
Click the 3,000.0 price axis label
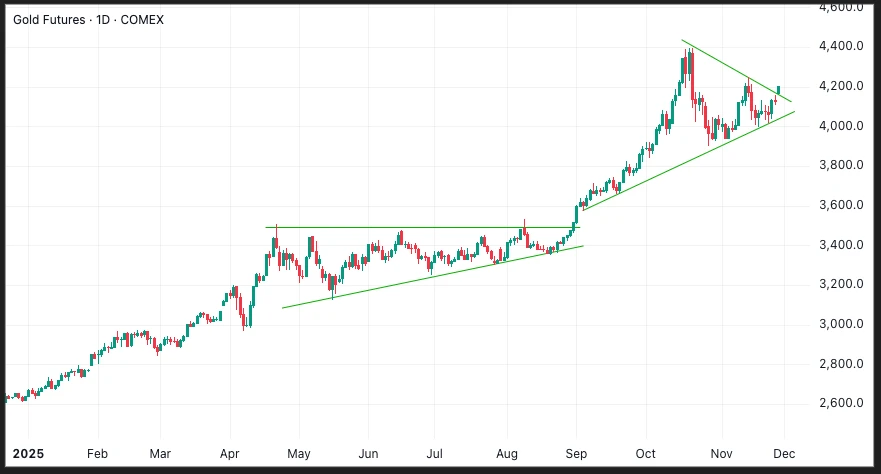841,324
